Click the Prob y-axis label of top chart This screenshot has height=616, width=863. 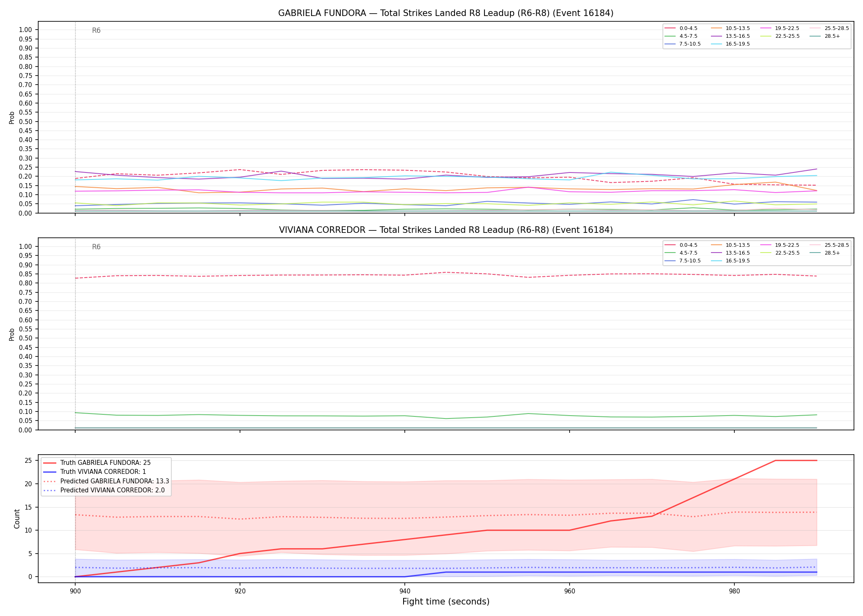click(12, 117)
